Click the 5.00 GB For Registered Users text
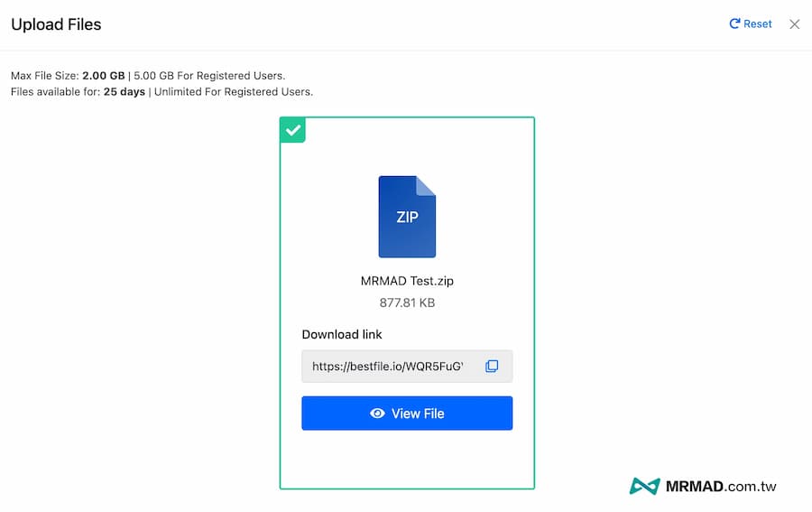Screen dimensions: 812x512 click(x=209, y=76)
